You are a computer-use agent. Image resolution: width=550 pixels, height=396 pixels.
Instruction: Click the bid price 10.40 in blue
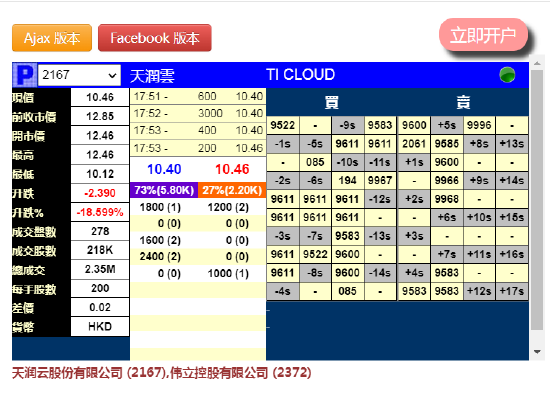point(164,169)
